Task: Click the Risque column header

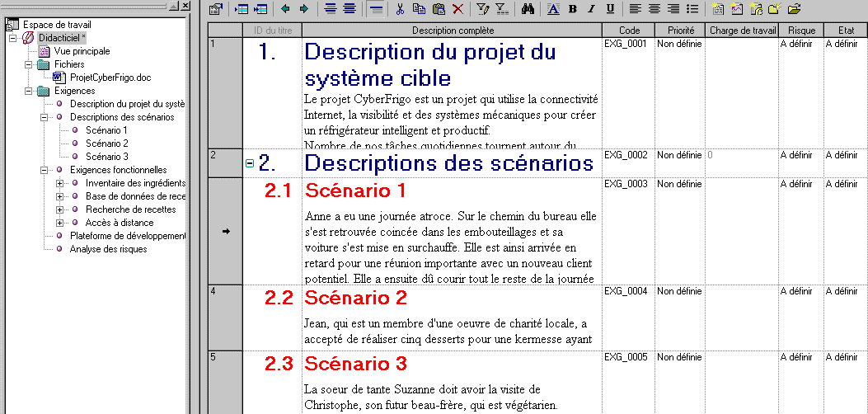Action: [801, 31]
